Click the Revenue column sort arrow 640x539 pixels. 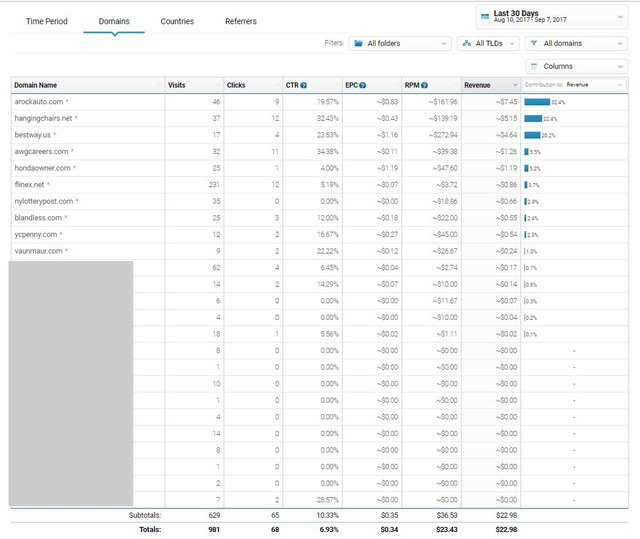(515, 85)
